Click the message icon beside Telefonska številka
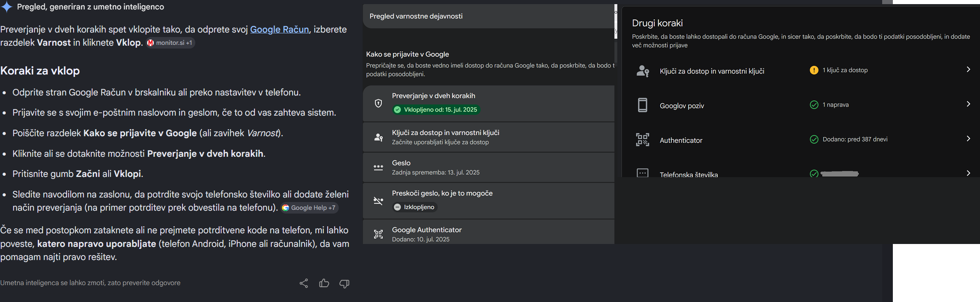This screenshot has height=302, width=980. click(643, 173)
